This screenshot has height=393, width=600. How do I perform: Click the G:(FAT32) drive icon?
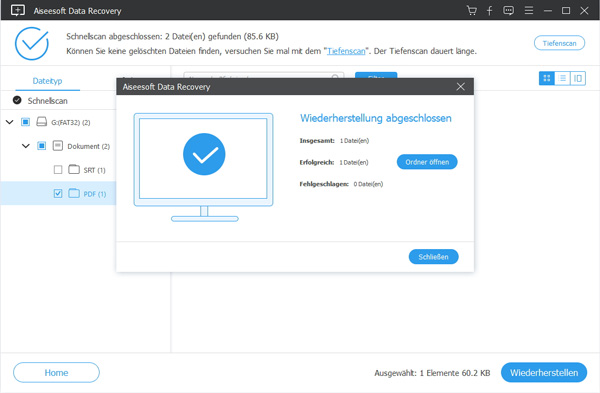41,122
